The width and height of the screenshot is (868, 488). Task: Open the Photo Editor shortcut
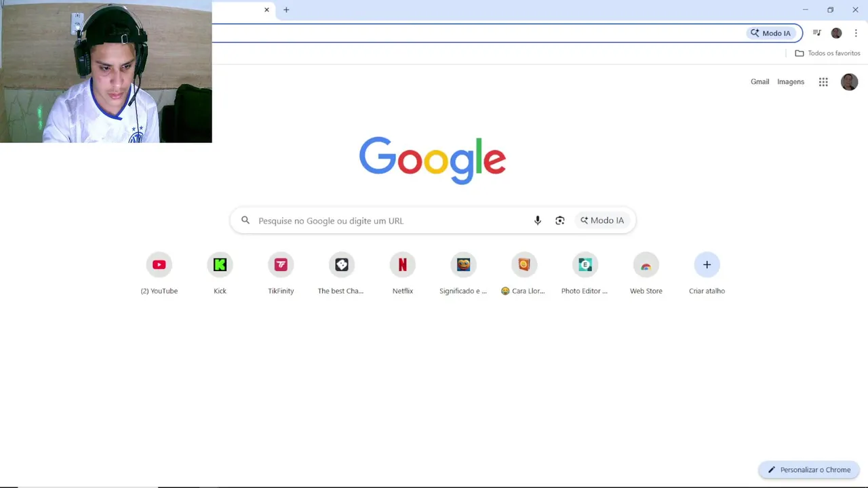[585, 274]
